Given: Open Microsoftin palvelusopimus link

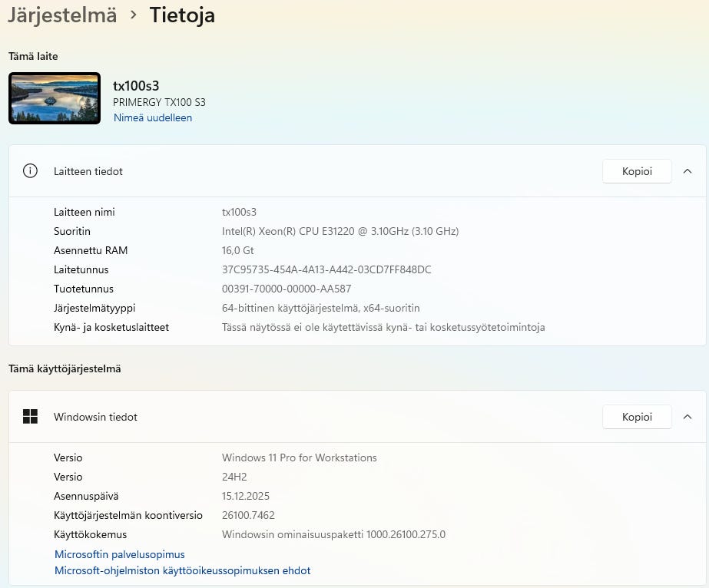Looking at the screenshot, I should point(120,554).
